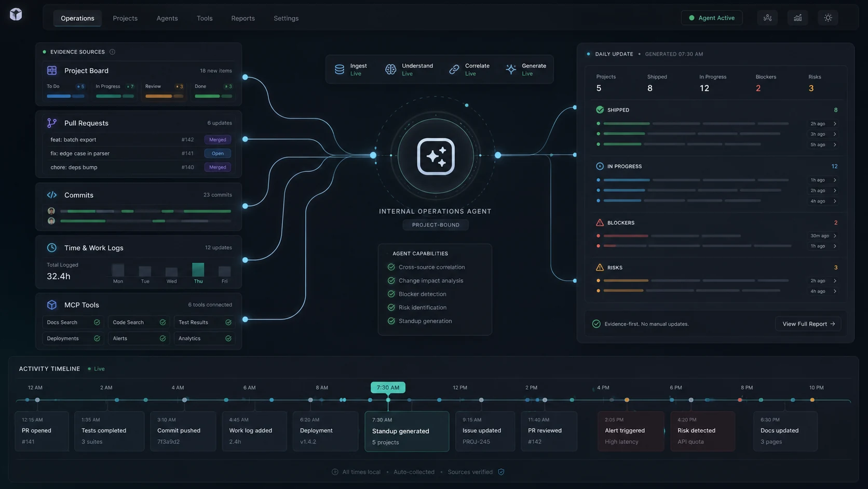
Task: Switch to the Operations tab
Action: (77, 18)
